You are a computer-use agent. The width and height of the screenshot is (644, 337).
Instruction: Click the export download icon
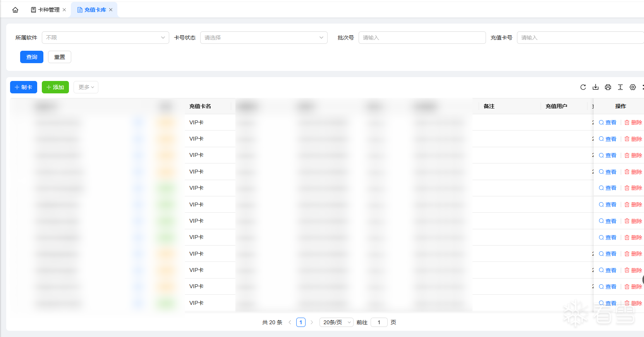pos(596,87)
